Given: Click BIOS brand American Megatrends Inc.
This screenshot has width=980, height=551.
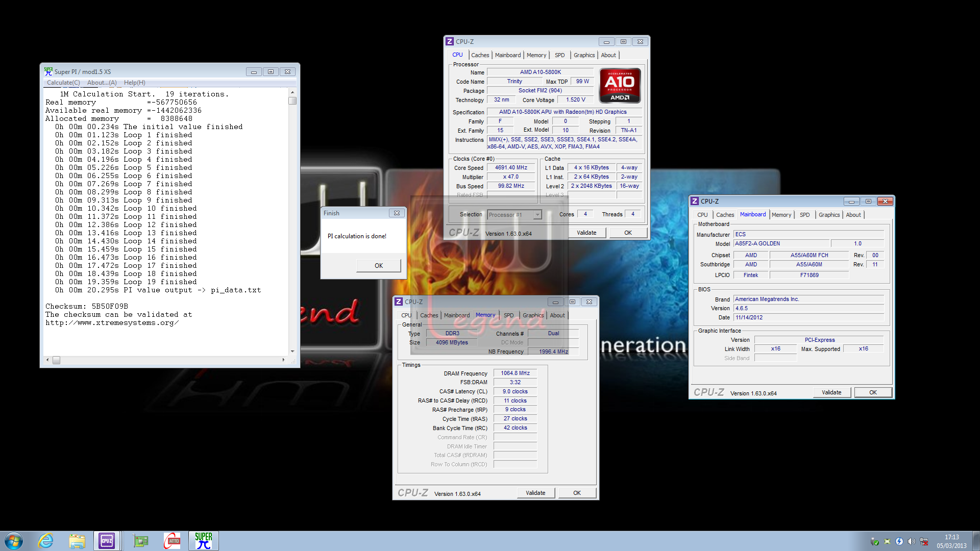Looking at the screenshot, I should pyautogui.click(x=808, y=299).
